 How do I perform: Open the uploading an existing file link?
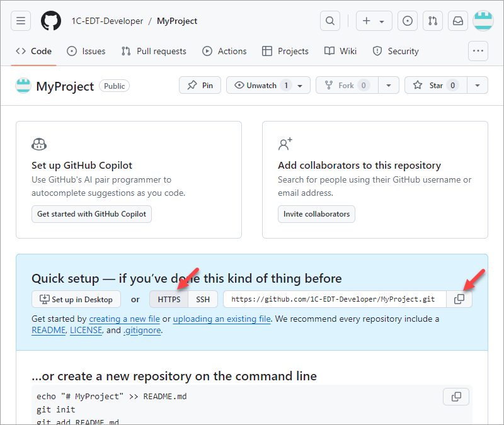pyautogui.click(x=222, y=319)
